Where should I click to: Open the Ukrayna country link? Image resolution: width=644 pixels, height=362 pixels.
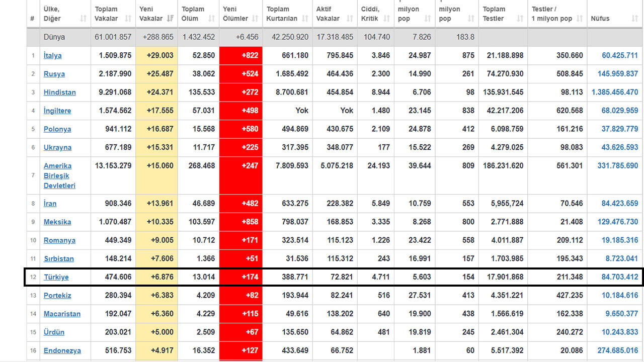tap(57, 148)
